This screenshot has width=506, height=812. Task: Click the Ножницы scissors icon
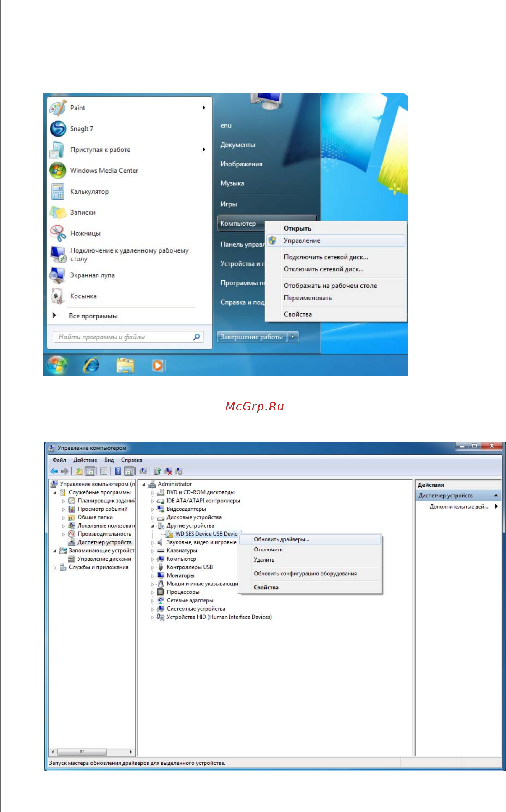58,233
